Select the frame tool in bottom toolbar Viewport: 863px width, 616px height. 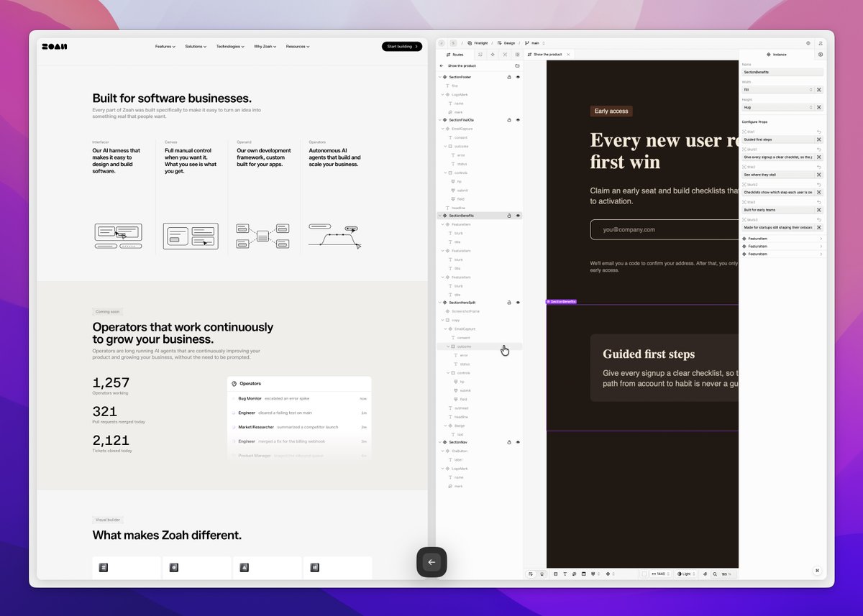click(555, 574)
